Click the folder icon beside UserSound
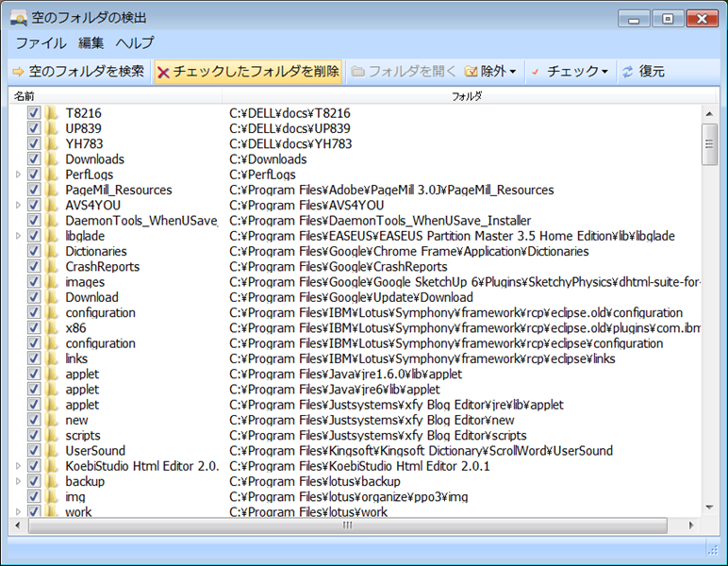 point(52,450)
